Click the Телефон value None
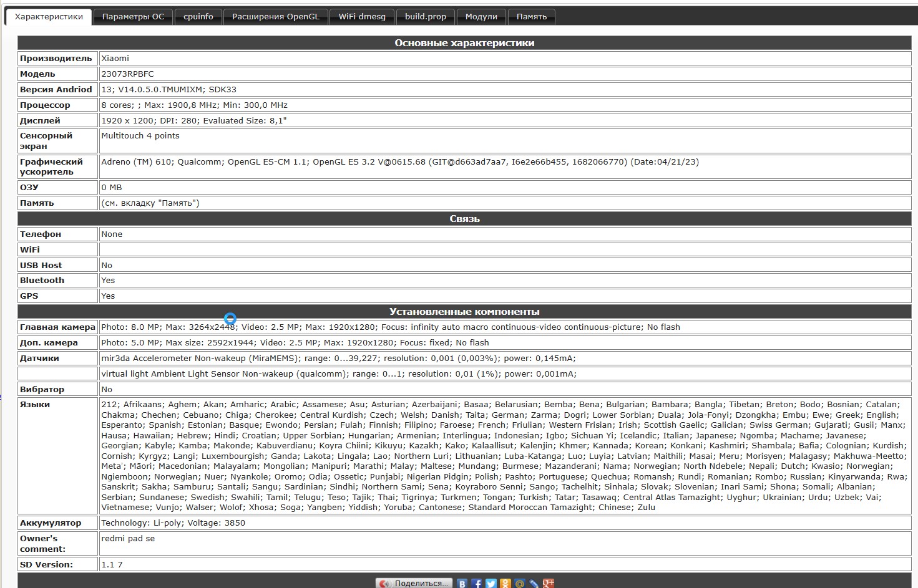The height and width of the screenshot is (588, 918). (112, 234)
